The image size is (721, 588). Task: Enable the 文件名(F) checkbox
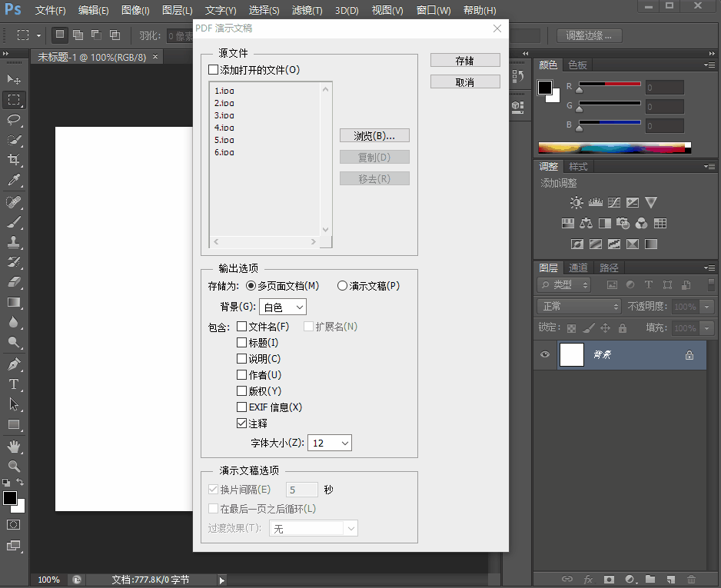click(x=243, y=326)
